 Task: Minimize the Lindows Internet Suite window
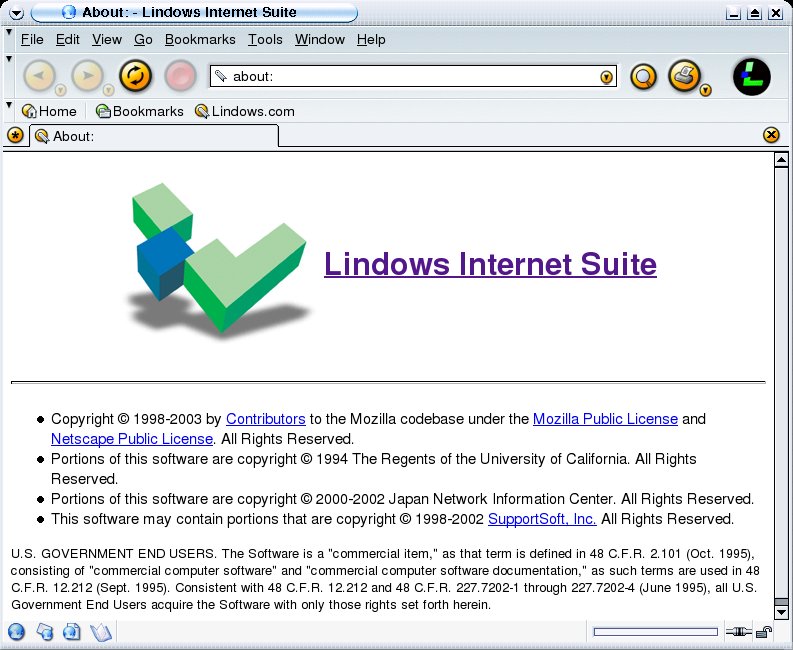(x=733, y=13)
